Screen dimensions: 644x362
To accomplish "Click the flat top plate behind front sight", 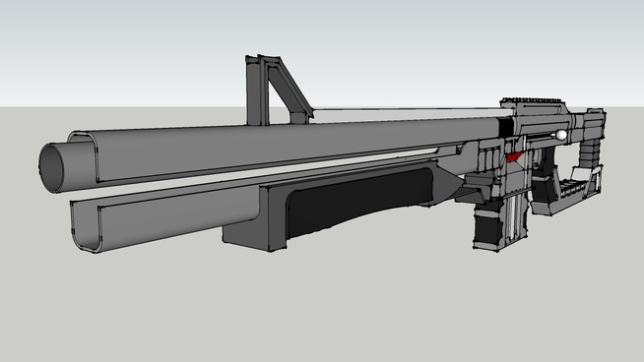I will coord(407,115).
